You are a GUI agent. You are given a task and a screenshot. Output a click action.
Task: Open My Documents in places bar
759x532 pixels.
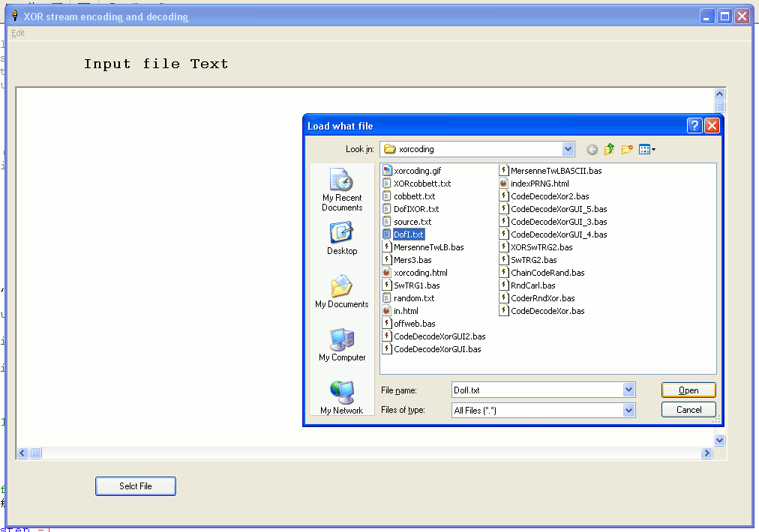[x=342, y=291]
